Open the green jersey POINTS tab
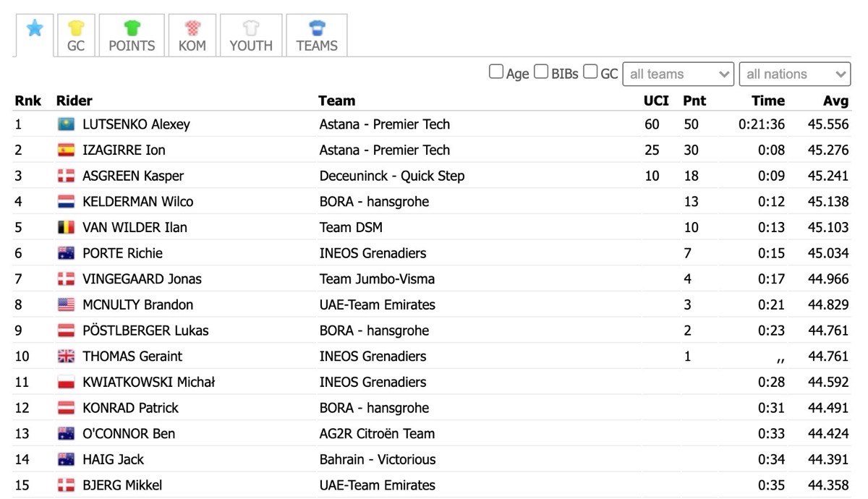Image resolution: width=868 pixels, height=499 pixels. coord(132,35)
